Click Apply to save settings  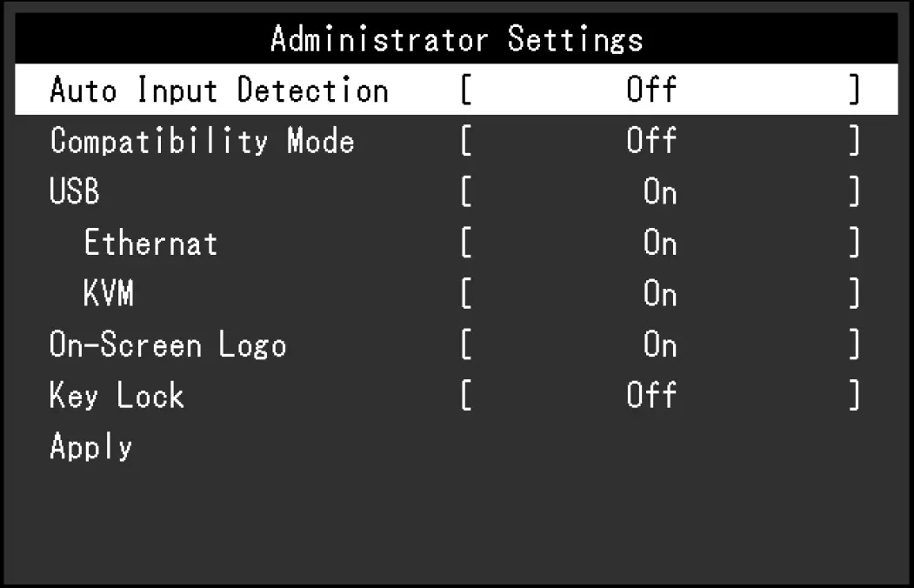[91, 447]
